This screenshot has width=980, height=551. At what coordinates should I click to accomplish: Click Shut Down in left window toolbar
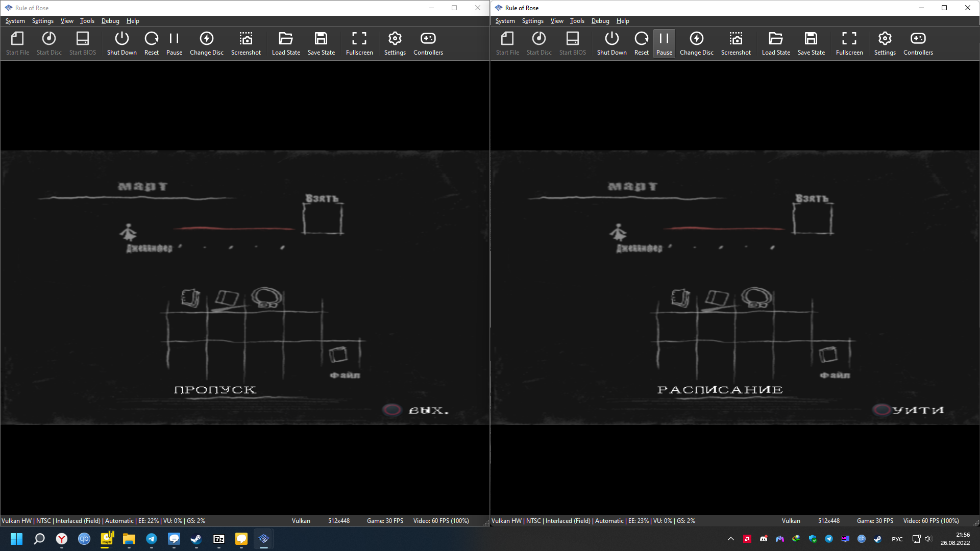121,43
